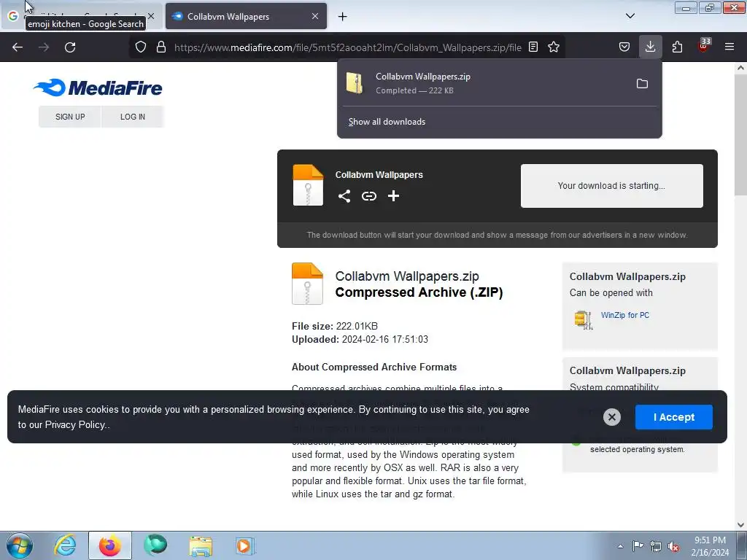Click the plus icon under Collabvm Wallpapers
The image size is (747, 560).
[x=393, y=196]
